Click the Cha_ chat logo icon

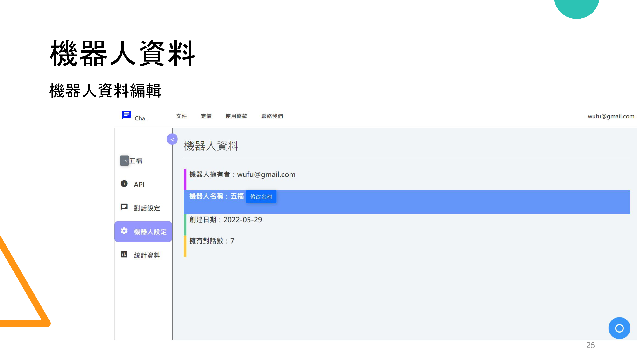pyautogui.click(x=126, y=115)
